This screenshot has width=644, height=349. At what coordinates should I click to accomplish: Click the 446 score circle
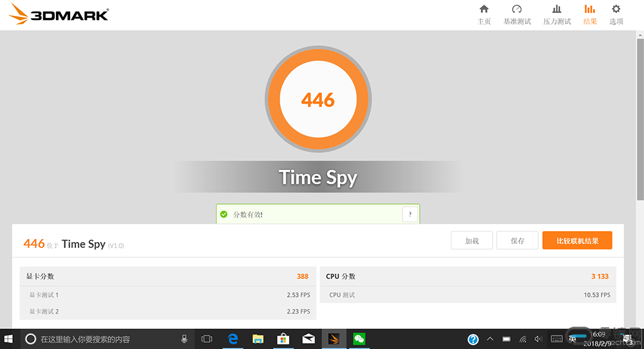point(318,99)
